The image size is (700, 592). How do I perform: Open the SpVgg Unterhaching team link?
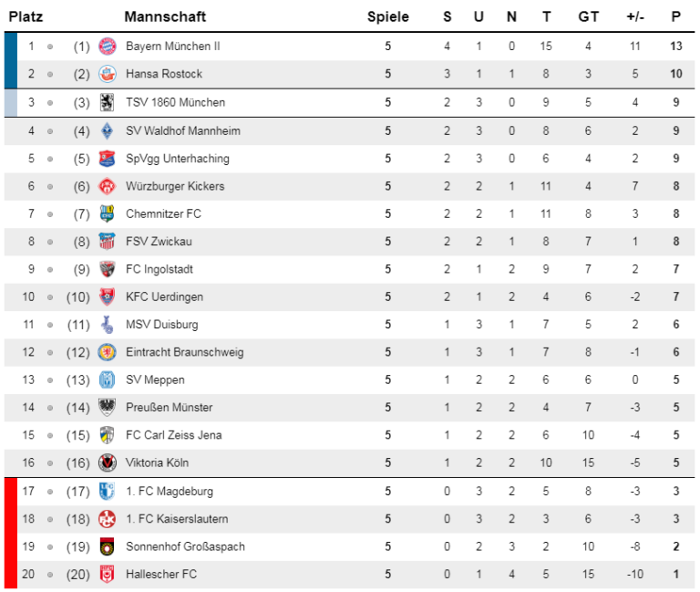(x=177, y=159)
